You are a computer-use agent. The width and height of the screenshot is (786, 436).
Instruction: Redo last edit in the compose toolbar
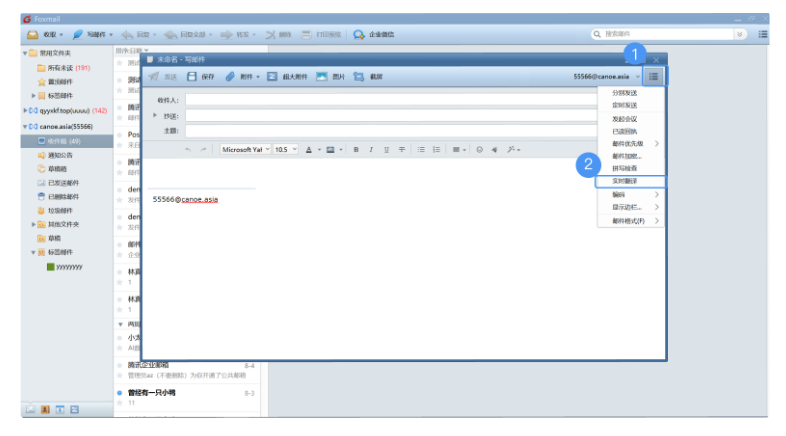point(203,149)
